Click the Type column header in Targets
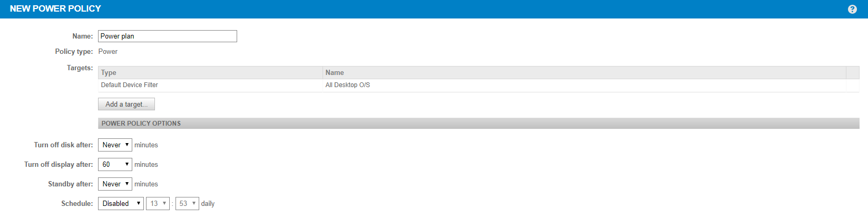 tap(210, 72)
